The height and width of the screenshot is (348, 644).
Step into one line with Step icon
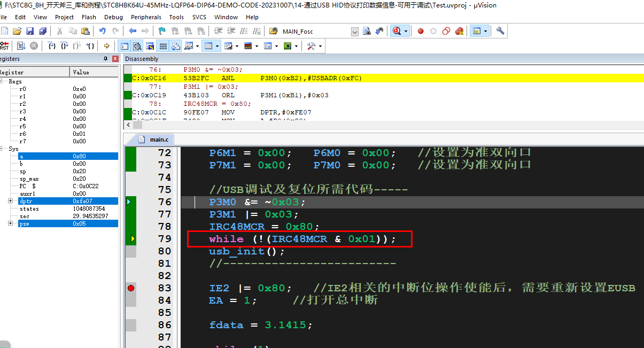(x=52, y=46)
